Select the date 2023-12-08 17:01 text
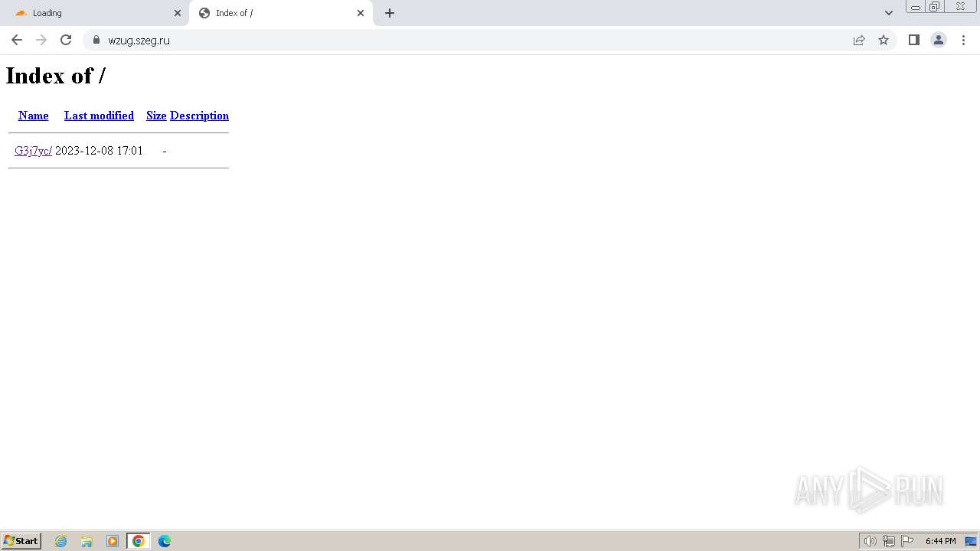The width and height of the screenshot is (980, 551). click(x=99, y=151)
